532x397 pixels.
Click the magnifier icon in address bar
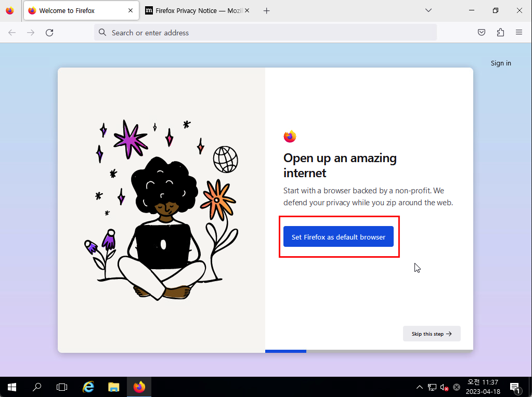click(102, 33)
